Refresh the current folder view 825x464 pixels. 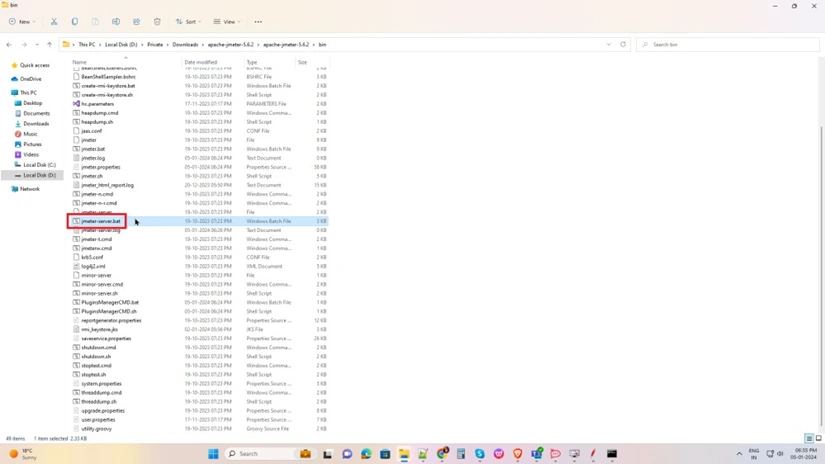623,44
